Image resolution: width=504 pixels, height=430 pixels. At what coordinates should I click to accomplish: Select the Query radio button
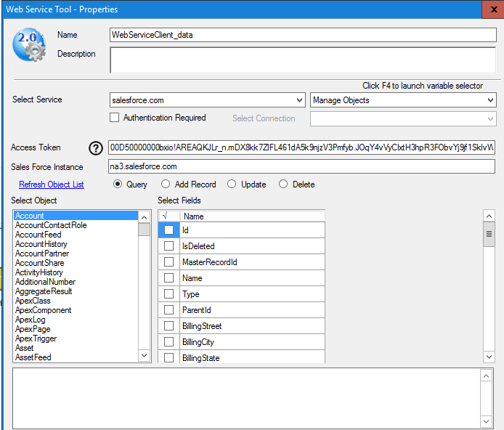118,184
